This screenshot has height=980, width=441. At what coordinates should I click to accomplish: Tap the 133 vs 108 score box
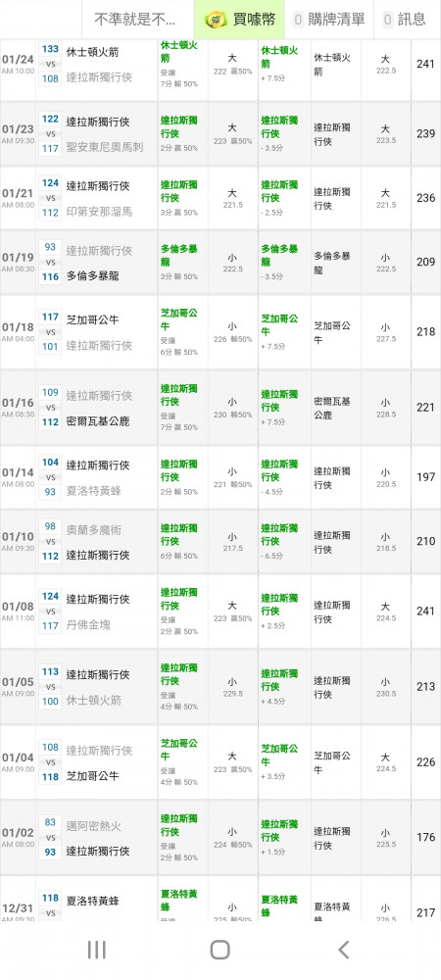point(50,64)
